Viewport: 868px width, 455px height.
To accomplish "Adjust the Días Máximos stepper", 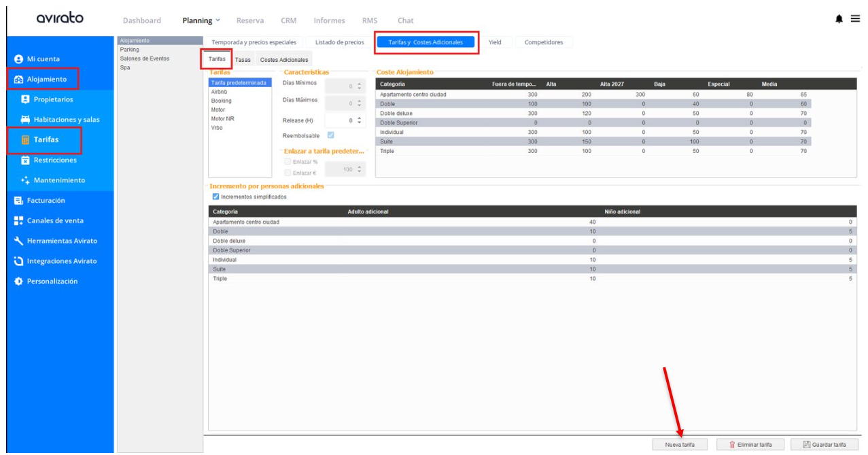I will click(x=360, y=103).
